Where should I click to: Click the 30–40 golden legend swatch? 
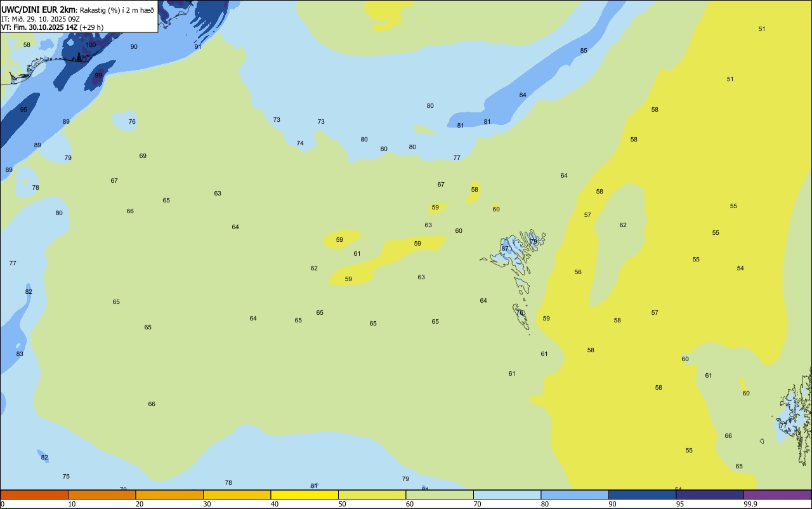(237, 494)
